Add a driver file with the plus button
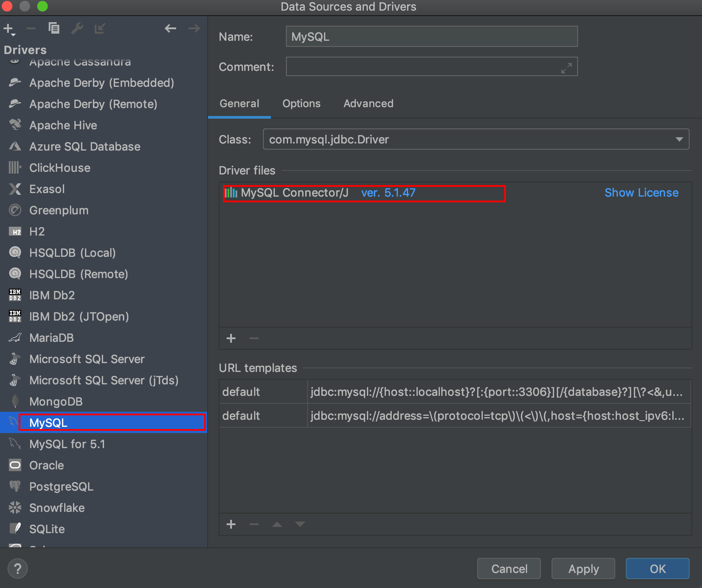702x588 pixels. (x=231, y=338)
